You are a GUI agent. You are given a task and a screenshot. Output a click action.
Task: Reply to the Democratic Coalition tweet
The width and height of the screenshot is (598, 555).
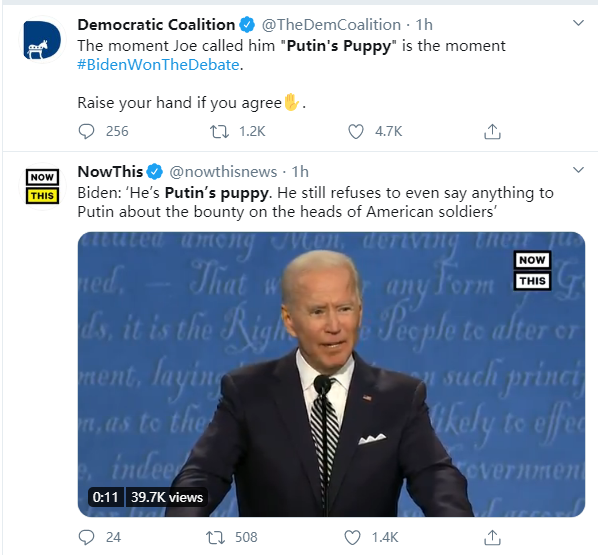click(x=86, y=132)
